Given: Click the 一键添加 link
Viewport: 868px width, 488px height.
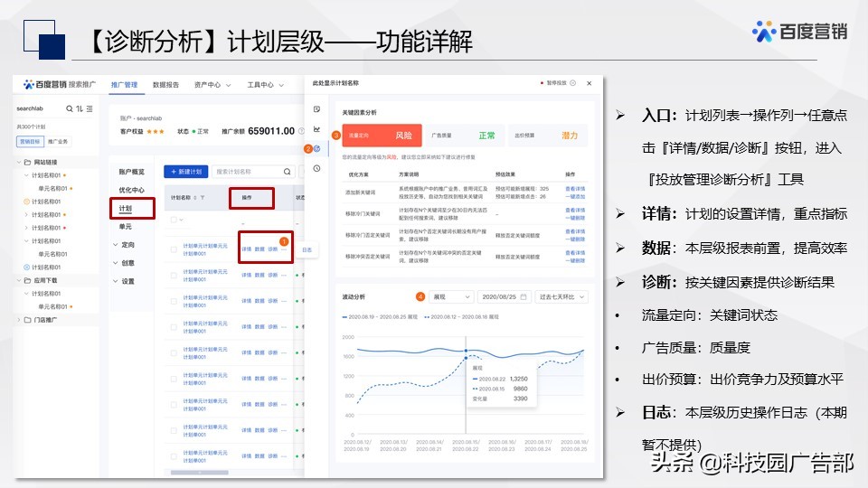Looking at the screenshot, I should 575,196.
